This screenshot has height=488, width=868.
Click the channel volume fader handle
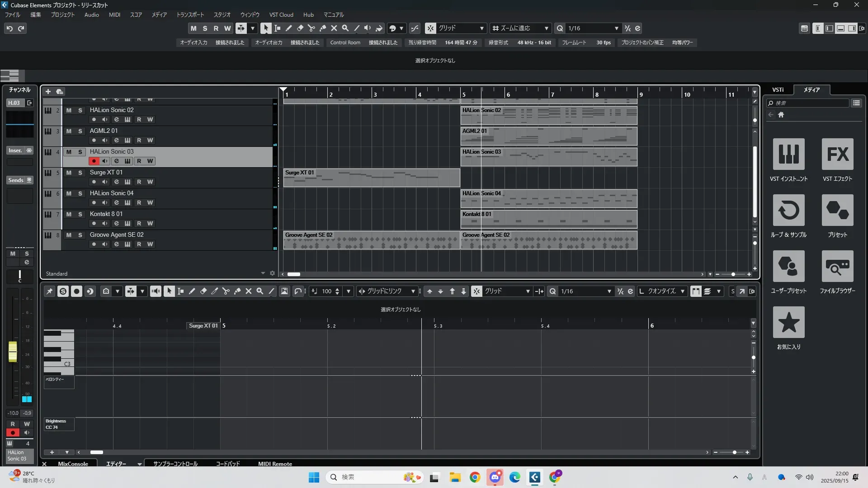13,352
